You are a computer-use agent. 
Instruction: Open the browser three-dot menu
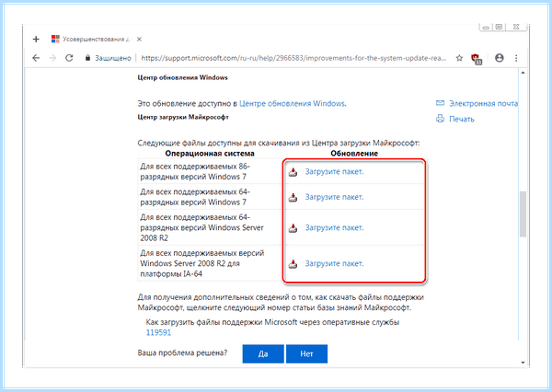pyautogui.click(x=516, y=58)
